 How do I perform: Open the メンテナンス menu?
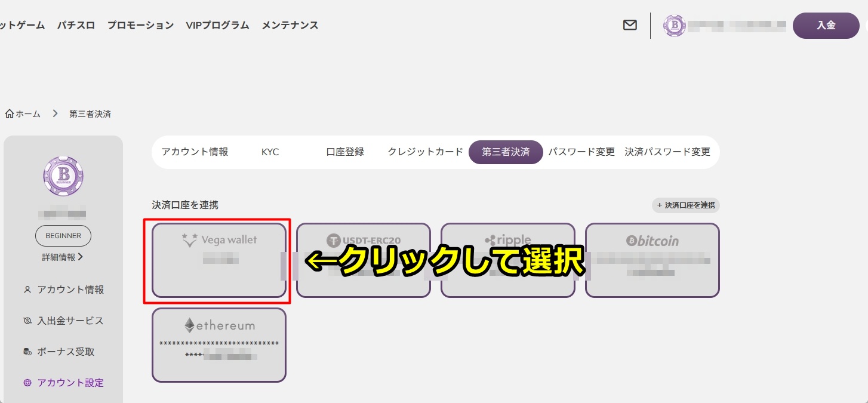(x=290, y=25)
